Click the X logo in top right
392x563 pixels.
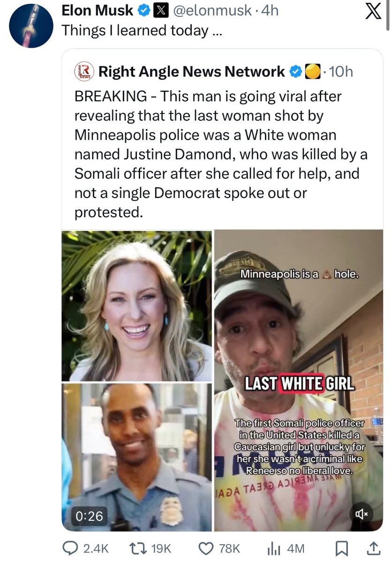tap(373, 13)
